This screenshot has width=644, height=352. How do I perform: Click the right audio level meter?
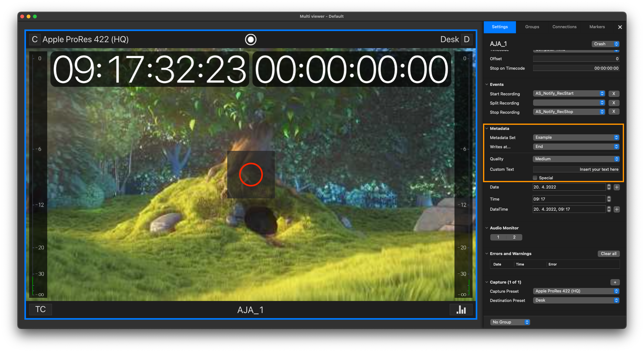[x=463, y=175]
